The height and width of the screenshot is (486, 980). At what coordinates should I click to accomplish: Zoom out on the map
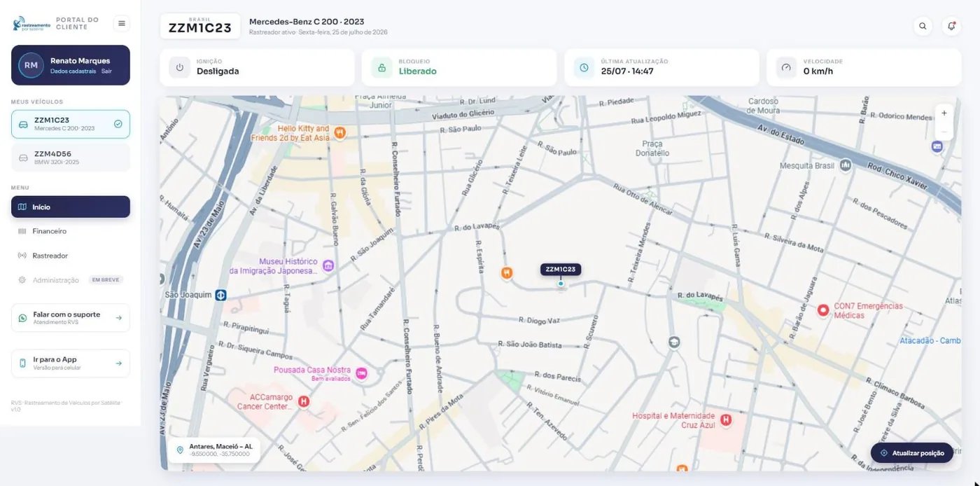pos(944,132)
